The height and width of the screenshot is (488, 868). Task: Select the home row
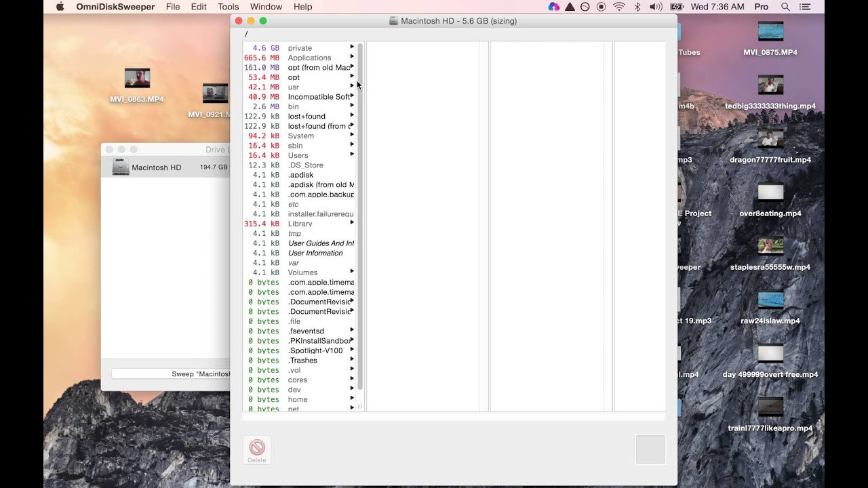tap(299, 399)
